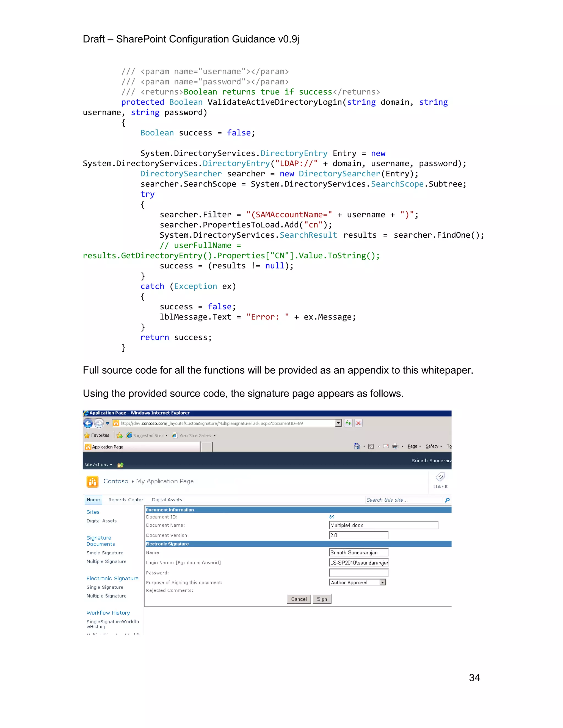Click the Read Mail icon
This screenshot has width=563, height=728.
[386, 446]
